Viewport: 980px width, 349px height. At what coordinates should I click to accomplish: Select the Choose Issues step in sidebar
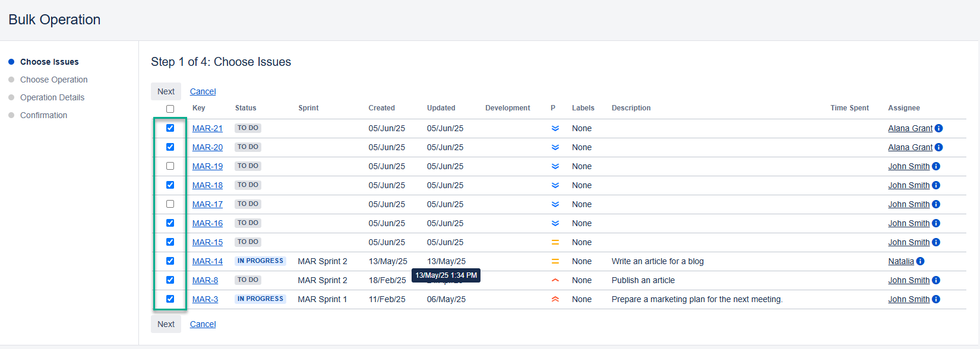click(49, 62)
